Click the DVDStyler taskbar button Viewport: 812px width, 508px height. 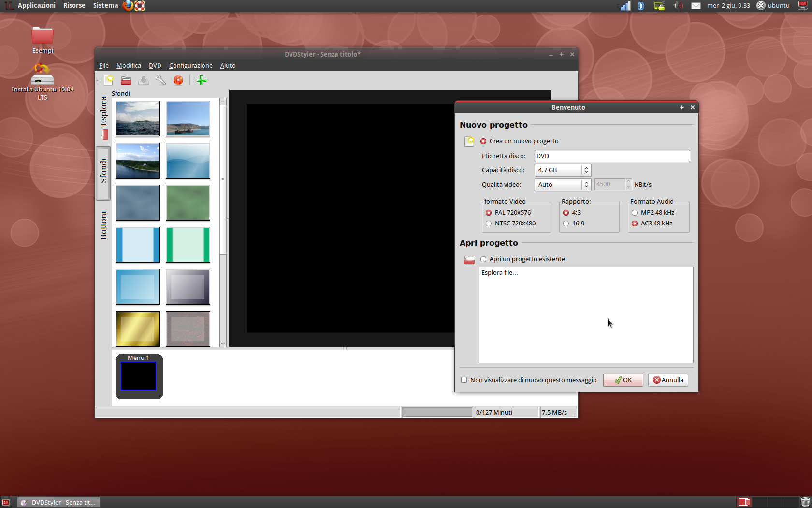58,502
